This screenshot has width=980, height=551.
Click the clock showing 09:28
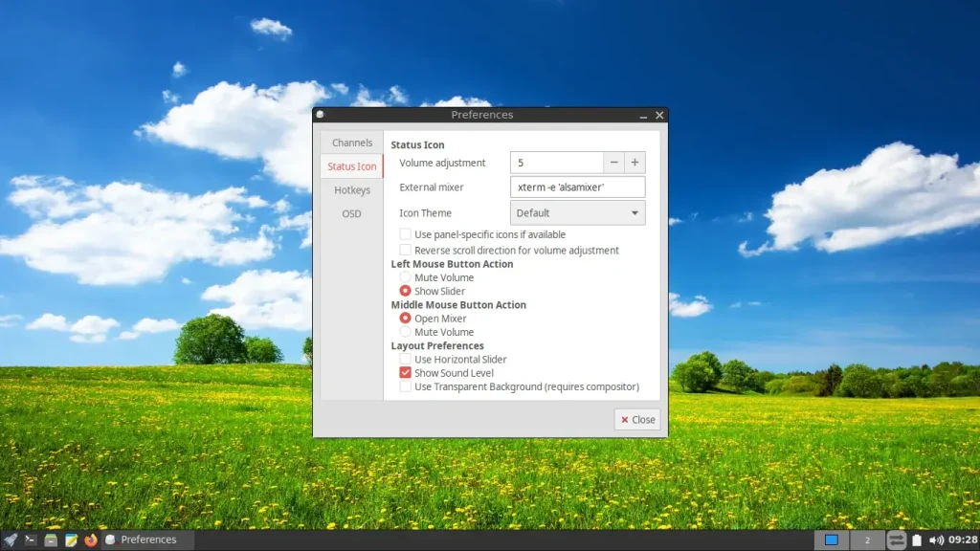963,540
